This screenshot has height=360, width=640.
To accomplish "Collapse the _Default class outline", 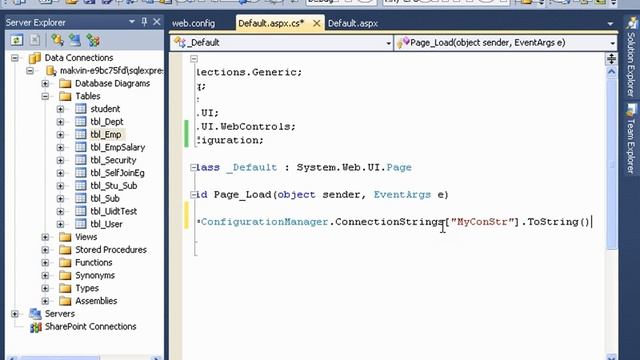I will [x=193, y=167].
